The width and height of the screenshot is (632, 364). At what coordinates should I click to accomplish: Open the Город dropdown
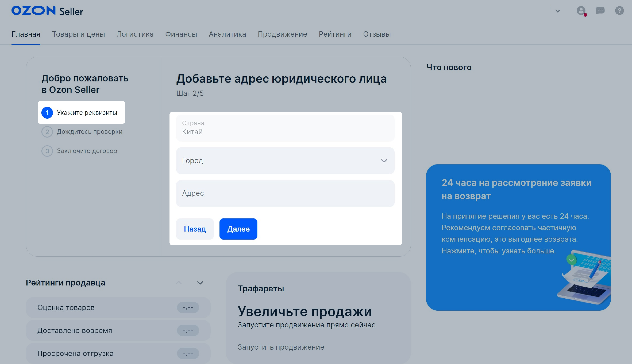pos(285,161)
